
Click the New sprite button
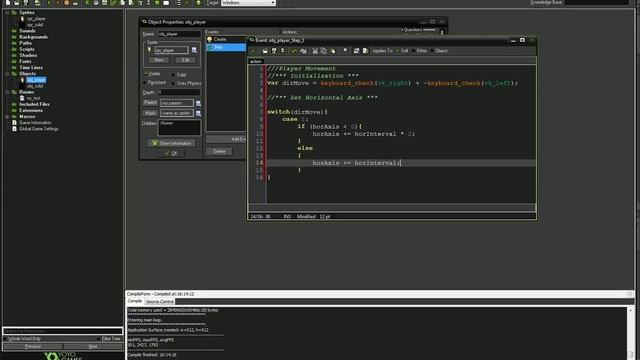pos(159,60)
